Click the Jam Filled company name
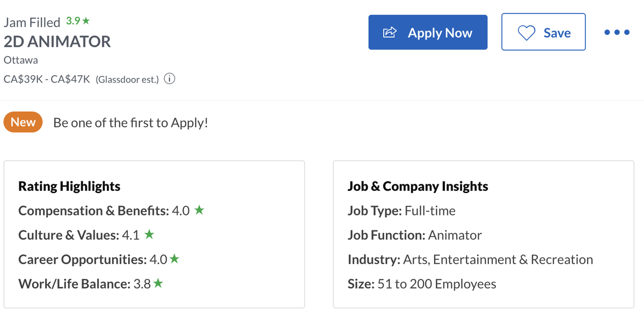 coord(32,23)
